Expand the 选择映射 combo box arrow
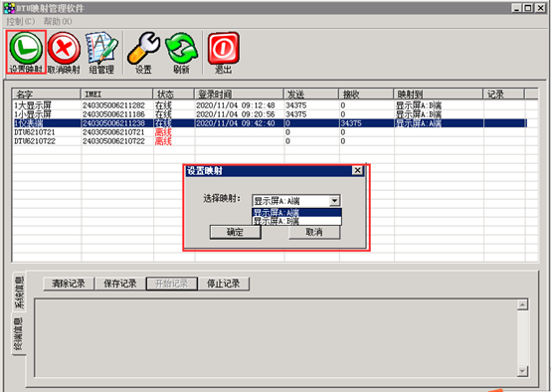The height and width of the screenshot is (392, 551). click(334, 201)
